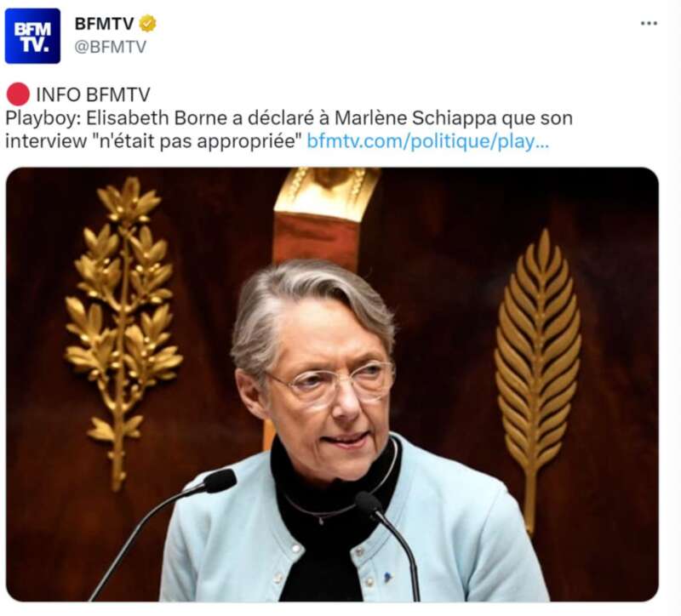Click the blue lapel pin on the jacket
The height and width of the screenshot is (616, 681).
(x=387, y=577)
